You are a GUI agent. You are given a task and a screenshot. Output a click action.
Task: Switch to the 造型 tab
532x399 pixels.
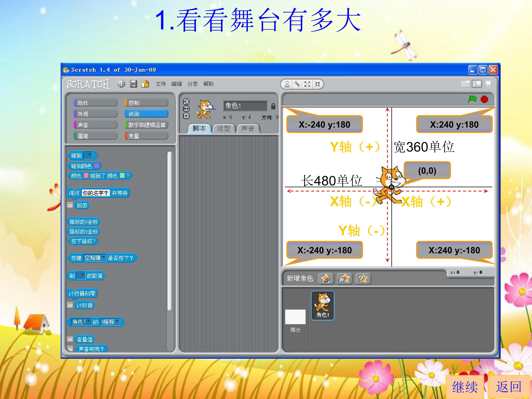pos(224,128)
